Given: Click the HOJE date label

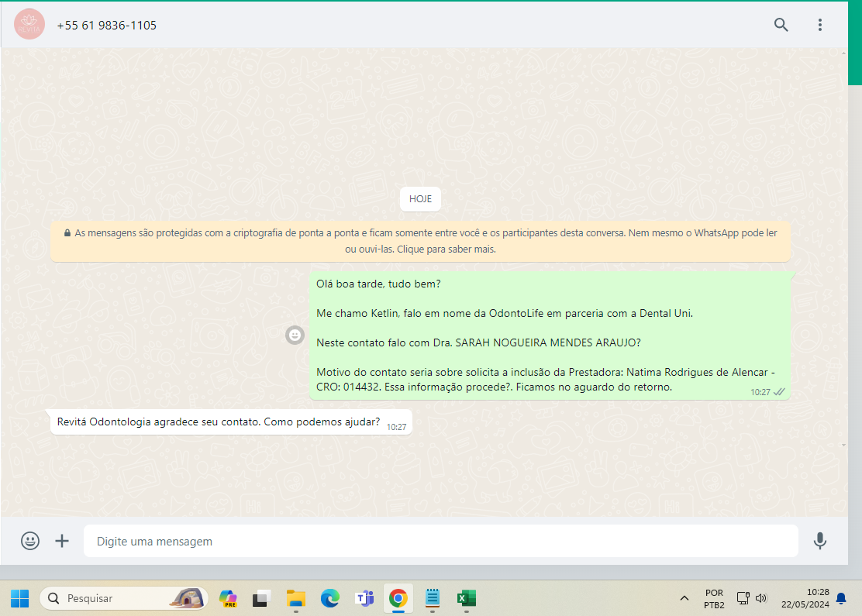Looking at the screenshot, I should (421, 199).
